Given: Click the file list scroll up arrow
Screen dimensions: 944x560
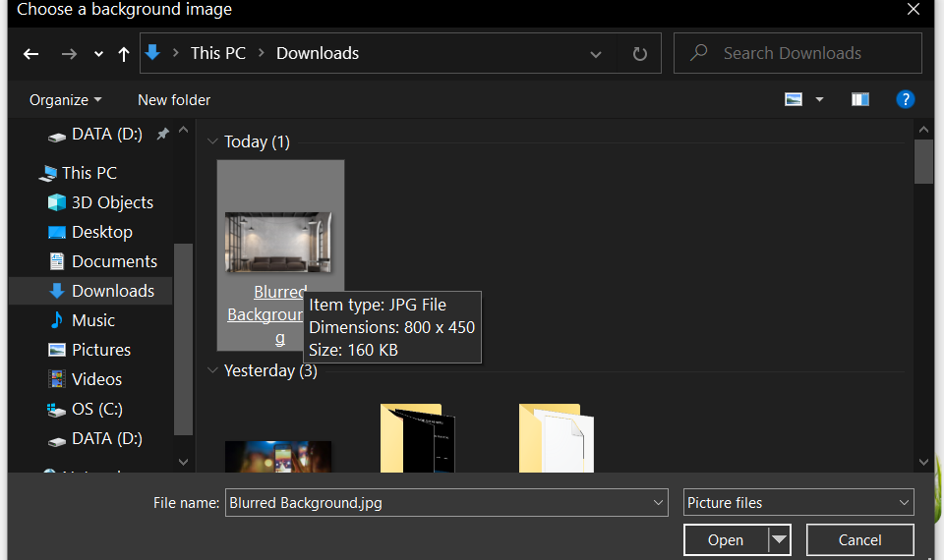Looking at the screenshot, I should click(923, 130).
